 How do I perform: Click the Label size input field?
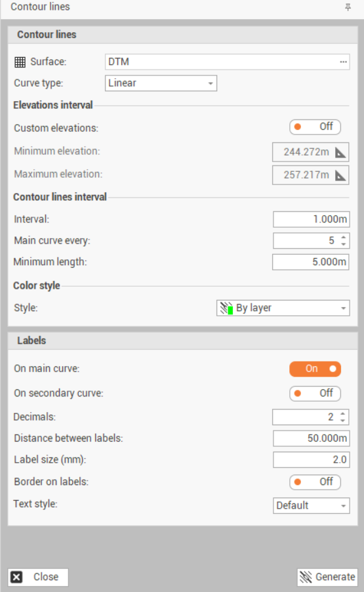[311, 460]
